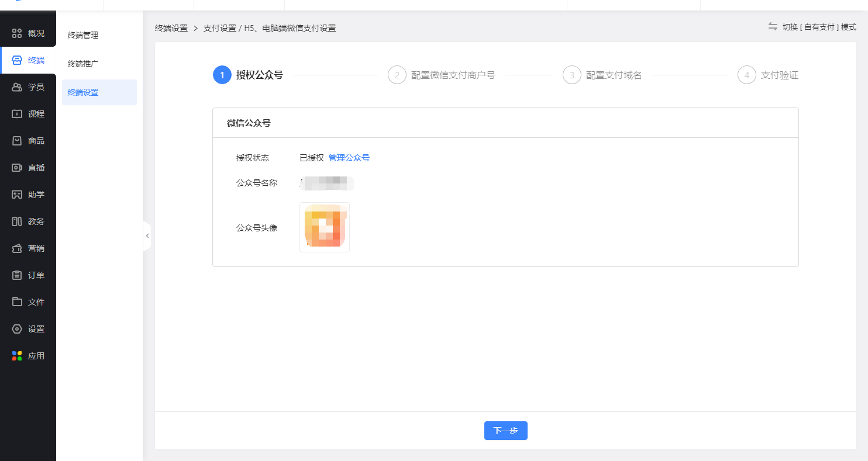
Task: Click the 终端 store icon in sidebar
Action: pyautogui.click(x=17, y=60)
